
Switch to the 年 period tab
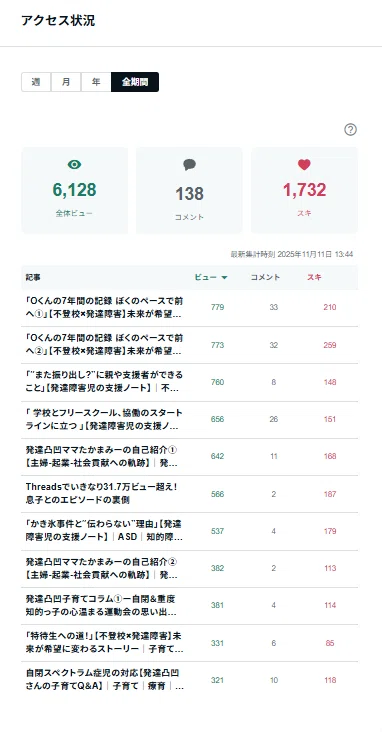coord(96,82)
